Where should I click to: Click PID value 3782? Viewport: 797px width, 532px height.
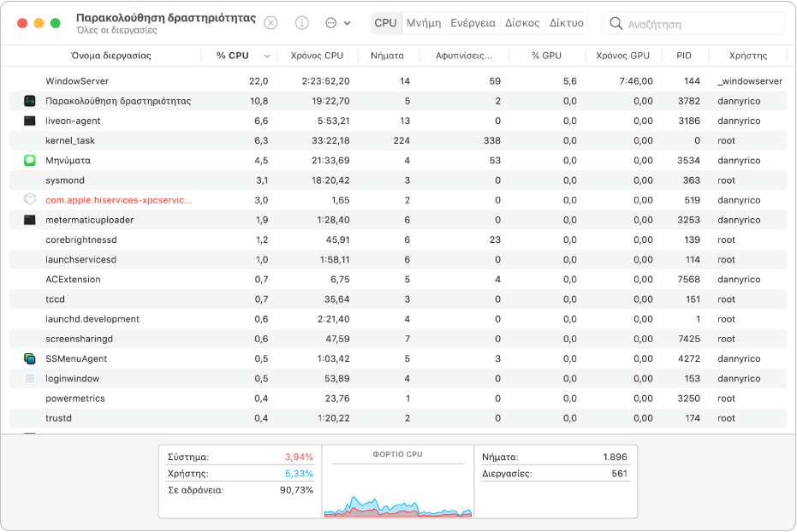click(689, 101)
